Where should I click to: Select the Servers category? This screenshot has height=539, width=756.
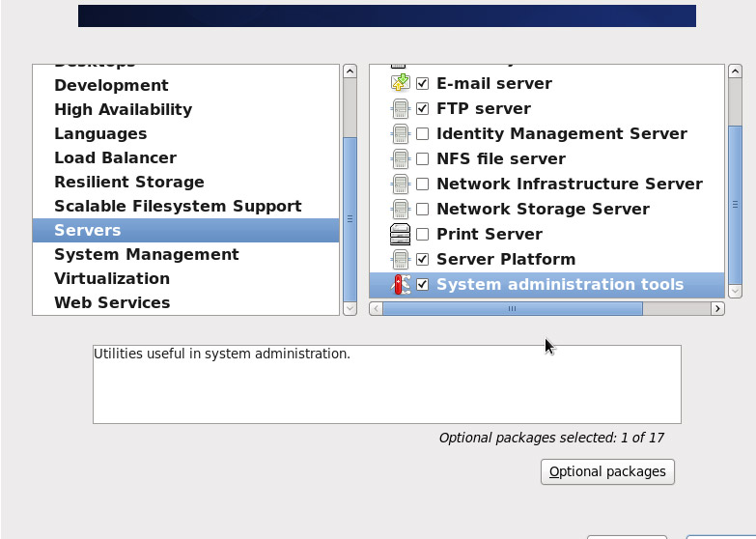(186, 230)
